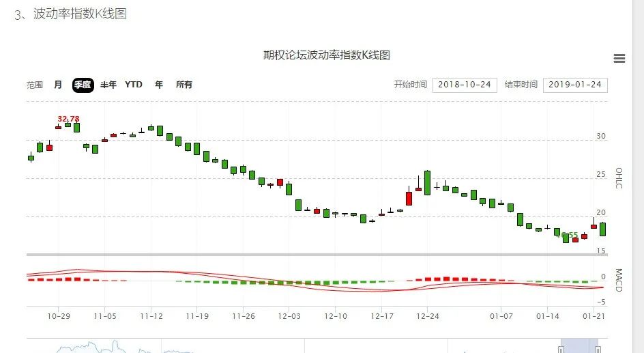Click the 11-12 date axis label

[x=151, y=316]
